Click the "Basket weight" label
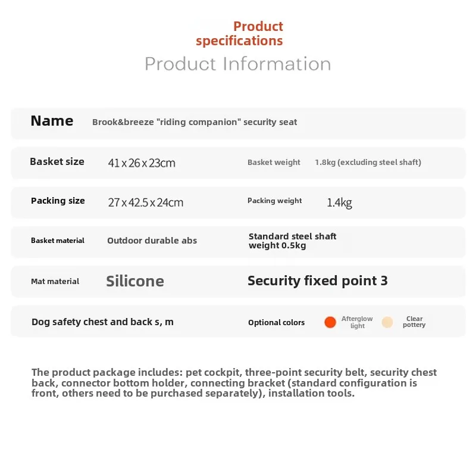 (x=274, y=162)
